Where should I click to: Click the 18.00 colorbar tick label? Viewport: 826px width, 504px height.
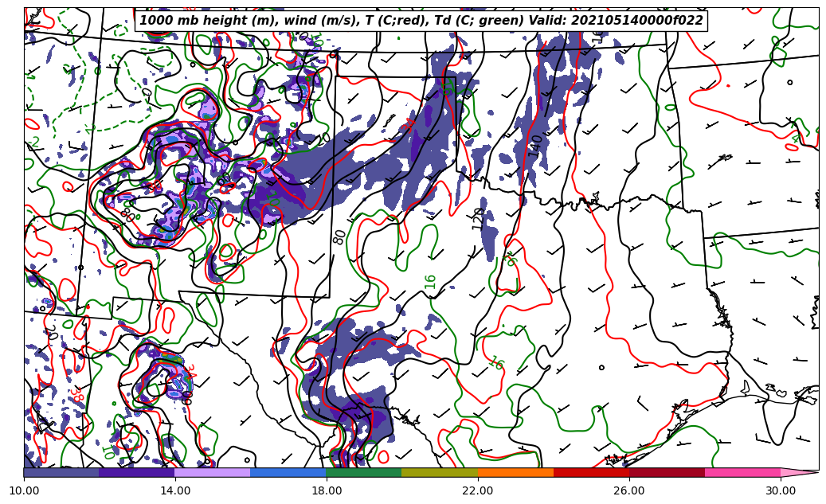click(x=327, y=490)
